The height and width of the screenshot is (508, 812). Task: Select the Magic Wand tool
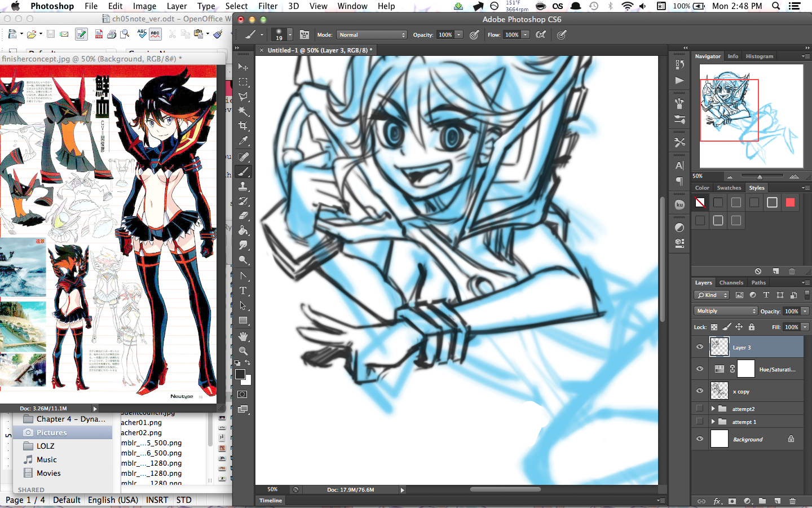[243, 111]
